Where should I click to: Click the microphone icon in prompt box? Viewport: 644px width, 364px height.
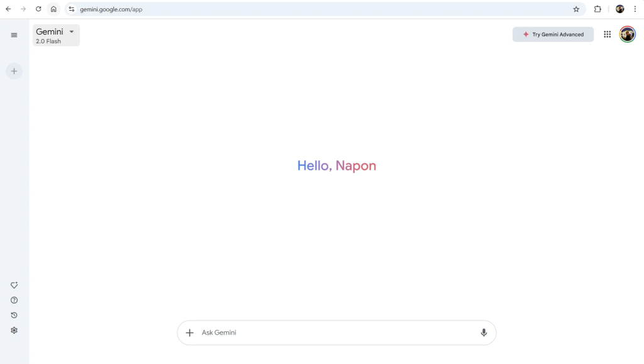[484, 333]
